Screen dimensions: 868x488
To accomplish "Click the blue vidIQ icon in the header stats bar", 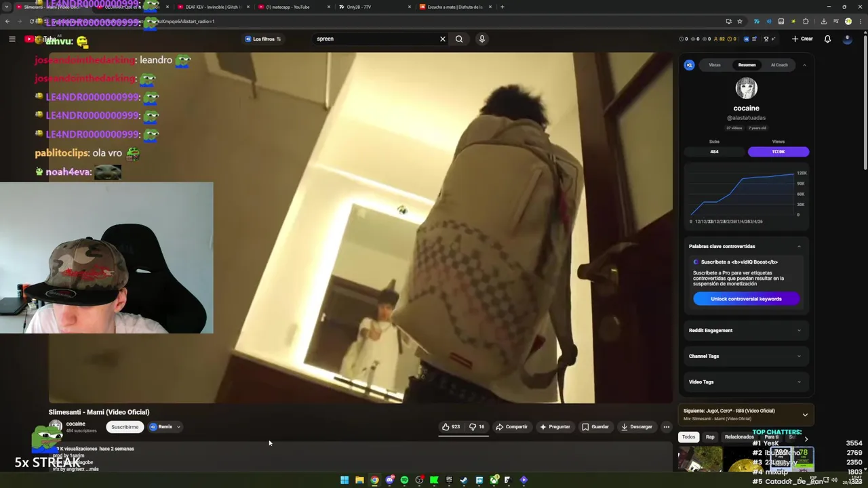I will (747, 39).
